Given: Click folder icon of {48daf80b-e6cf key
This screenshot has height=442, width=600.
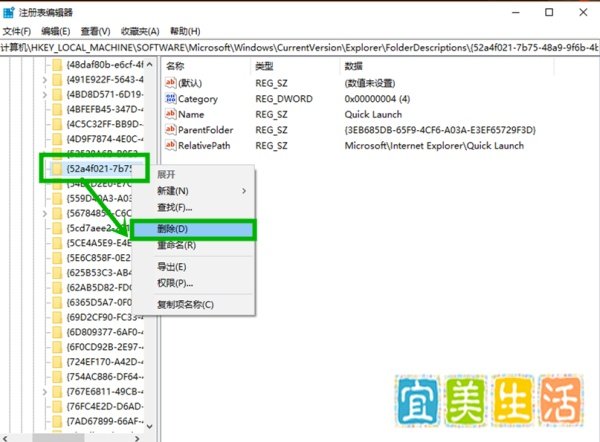Looking at the screenshot, I should (x=57, y=65).
